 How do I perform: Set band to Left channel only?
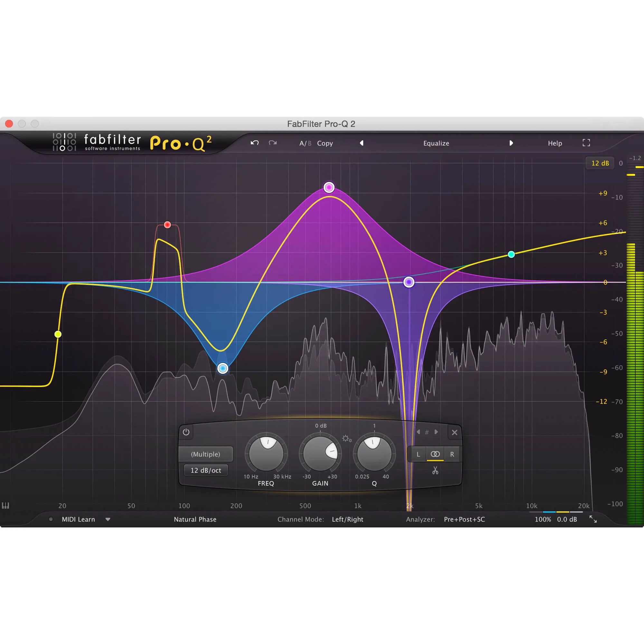pyautogui.click(x=418, y=454)
